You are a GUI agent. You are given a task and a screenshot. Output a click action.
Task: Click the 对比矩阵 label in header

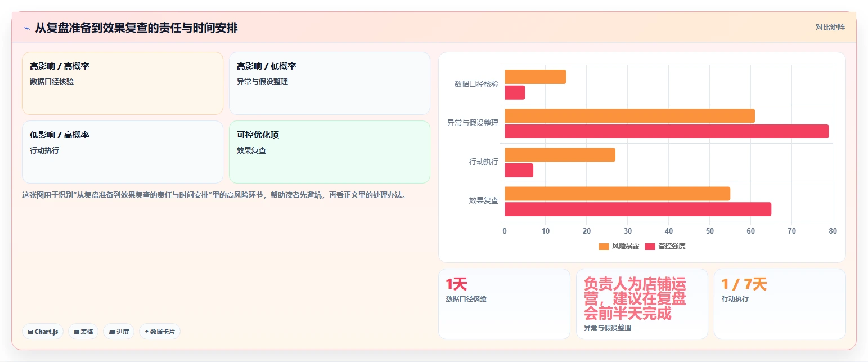pos(830,27)
